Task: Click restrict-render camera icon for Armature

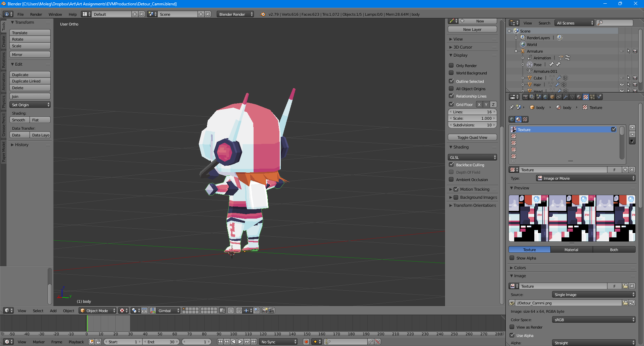Action: point(635,51)
